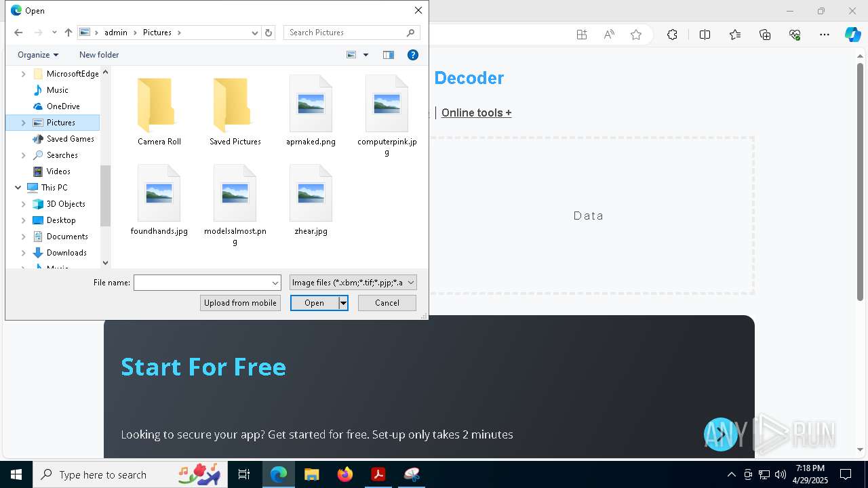Open notification center icon
The height and width of the screenshot is (488, 868).
point(846,474)
